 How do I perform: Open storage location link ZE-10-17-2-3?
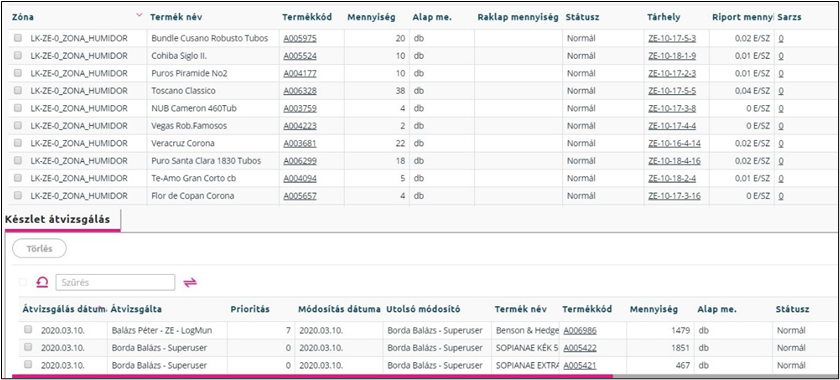tap(672, 73)
